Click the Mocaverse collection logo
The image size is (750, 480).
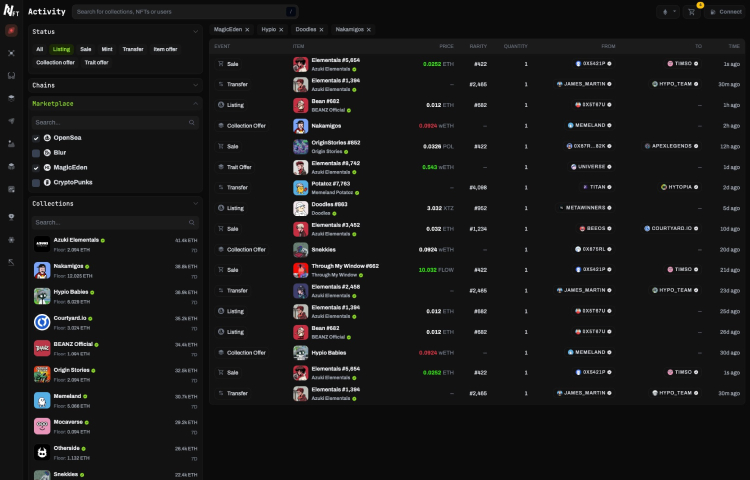(42, 426)
